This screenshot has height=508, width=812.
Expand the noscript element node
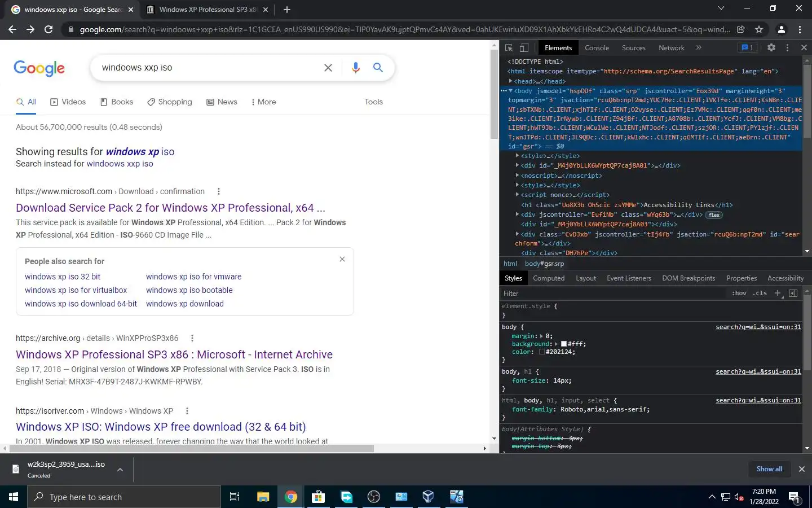pyautogui.click(x=517, y=176)
